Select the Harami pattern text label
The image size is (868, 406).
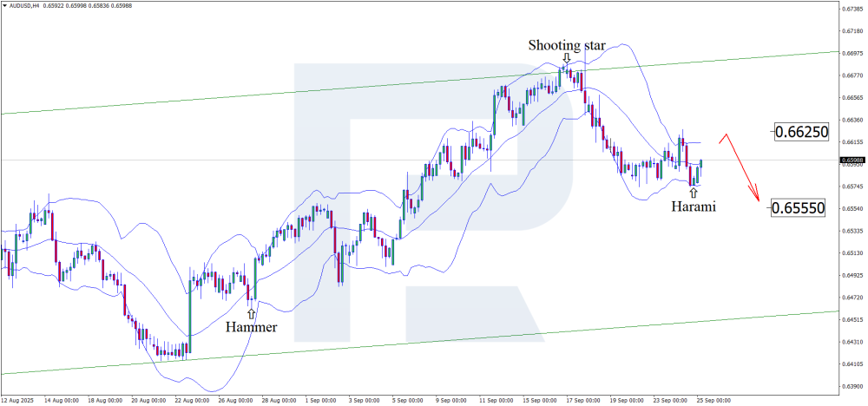(x=694, y=206)
